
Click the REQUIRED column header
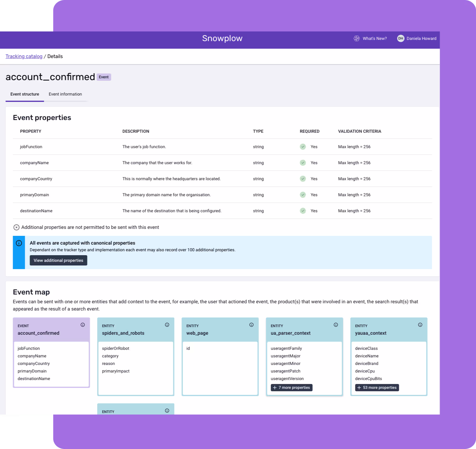tap(310, 131)
